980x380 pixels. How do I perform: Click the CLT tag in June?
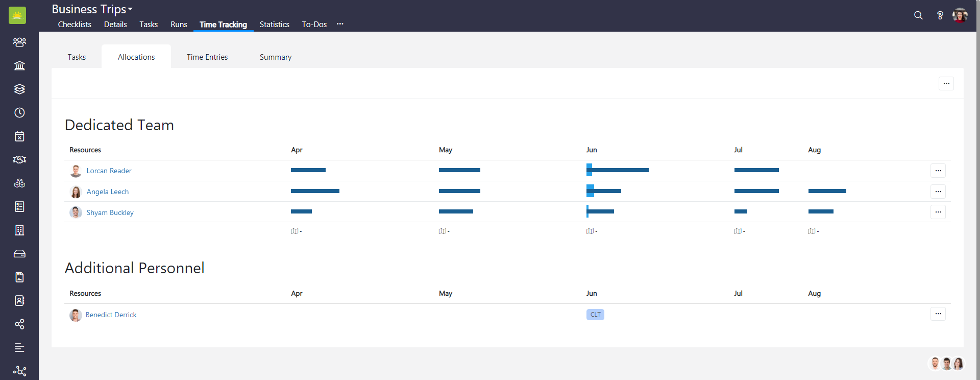click(x=595, y=315)
